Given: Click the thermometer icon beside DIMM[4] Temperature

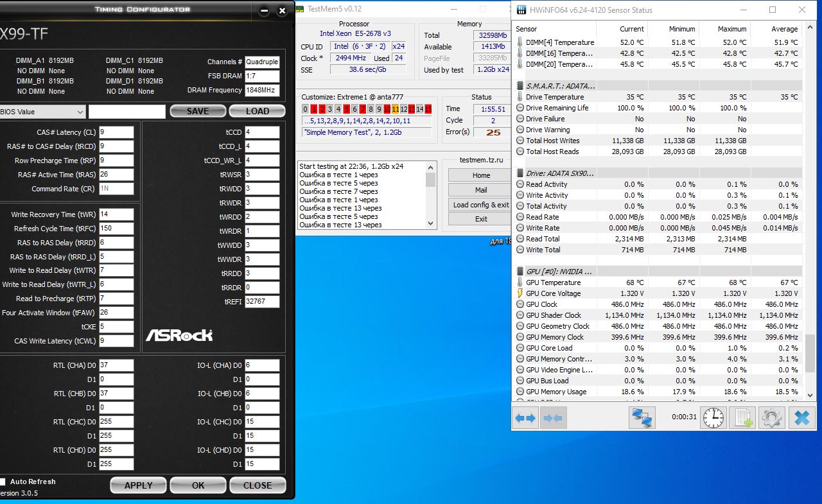Looking at the screenshot, I should [x=520, y=42].
